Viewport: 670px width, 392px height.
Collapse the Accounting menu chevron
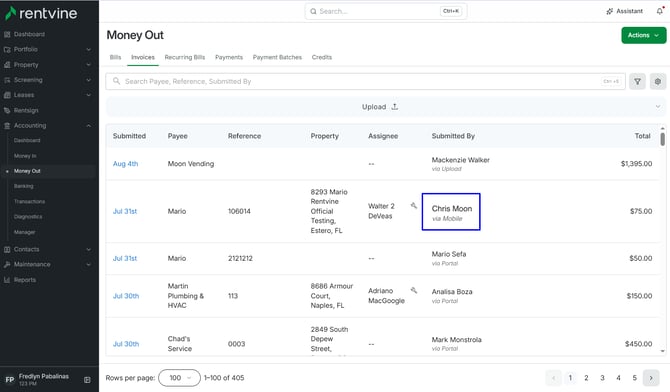88,126
